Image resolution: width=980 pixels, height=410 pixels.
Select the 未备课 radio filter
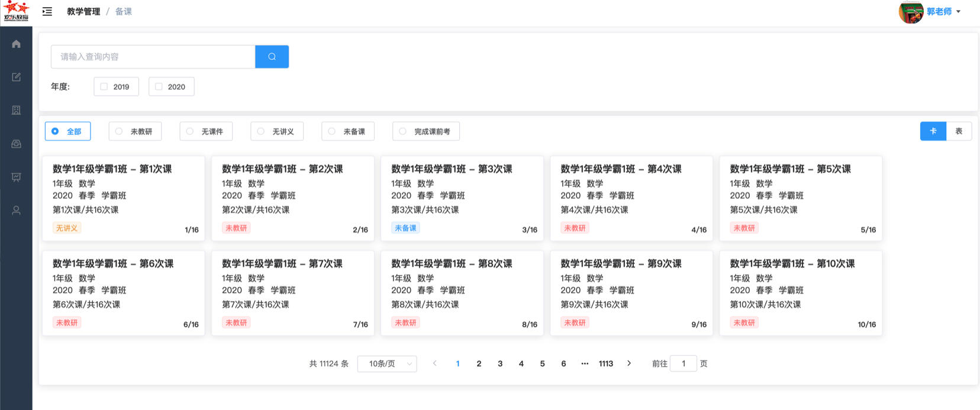[x=348, y=131]
